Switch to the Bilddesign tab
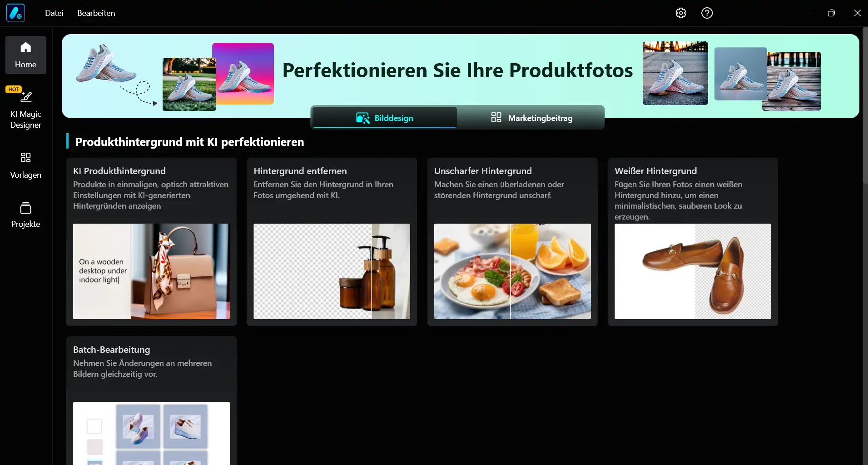This screenshot has height=465, width=868. (x=385, y=118)
